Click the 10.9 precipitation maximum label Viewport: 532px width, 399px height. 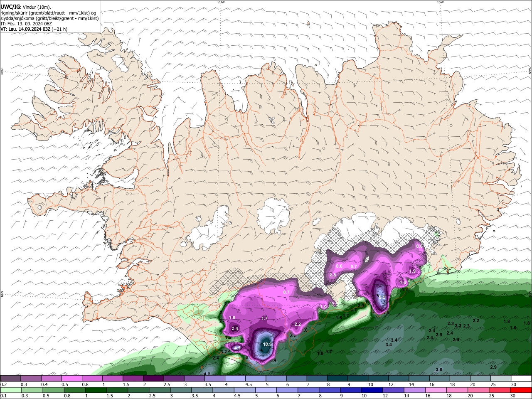(x=267, y=344)
